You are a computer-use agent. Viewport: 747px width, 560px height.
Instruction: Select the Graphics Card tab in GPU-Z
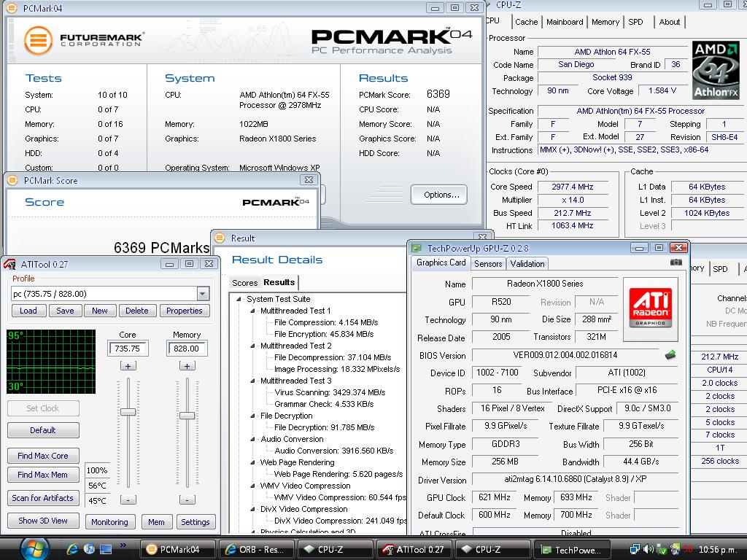441,262
